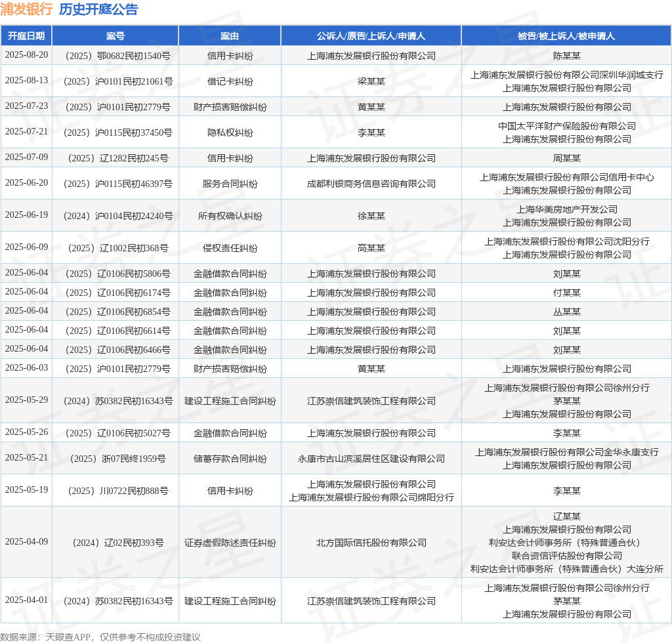The width and height of the screenshot is (672, 643).
Task: Click case number (2025)鄂0682民初1540号
Action: tap(115, 56)
